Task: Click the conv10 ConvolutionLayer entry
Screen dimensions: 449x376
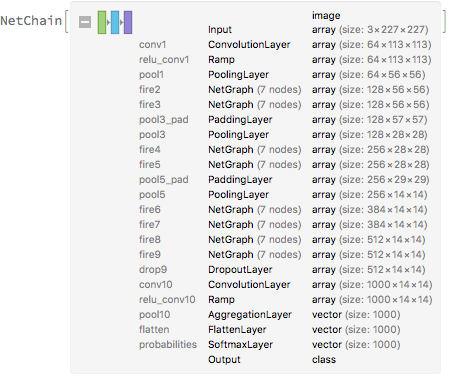Action: click(286, 285)
